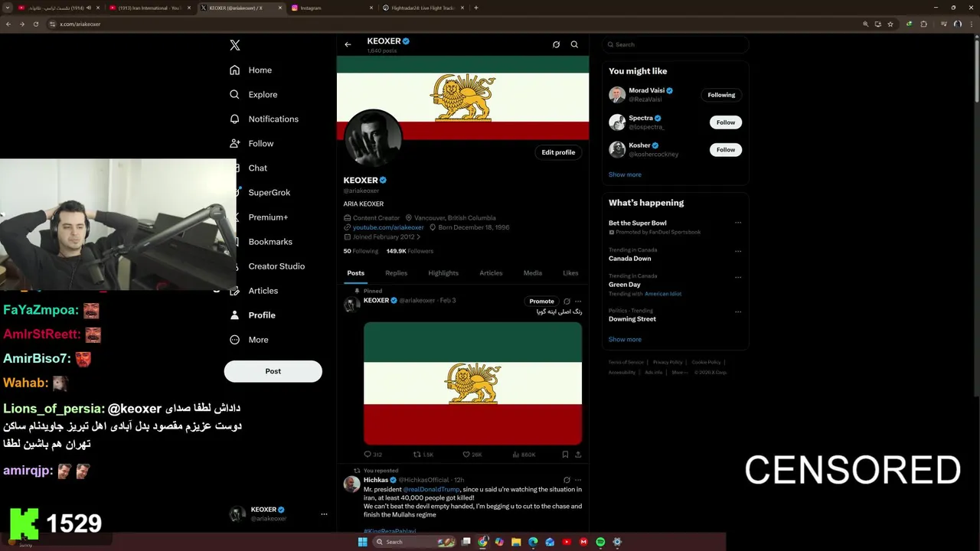Open options for Green Day trend
The width and height of the screenshot is (980, 551).
(738, 277)
